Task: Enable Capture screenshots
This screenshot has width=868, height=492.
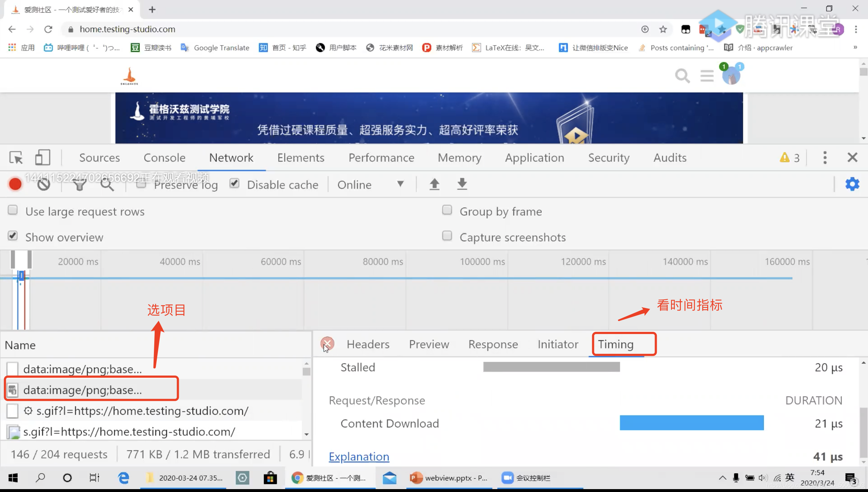Action: pos(447,236)
